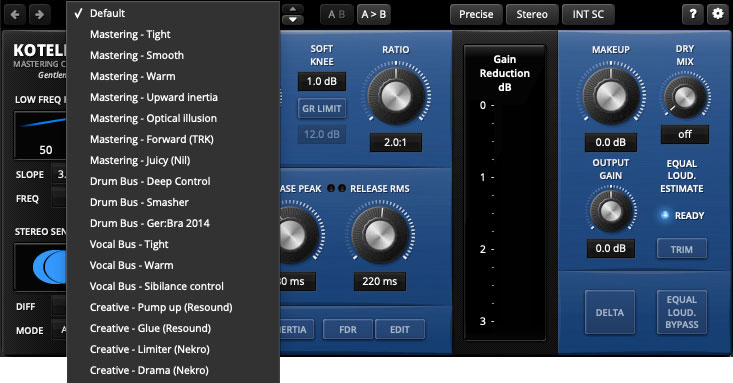This screenshot has height=383, width=733.
Task: Click the forward arrow preset button
Action: (x=39, y=14)
